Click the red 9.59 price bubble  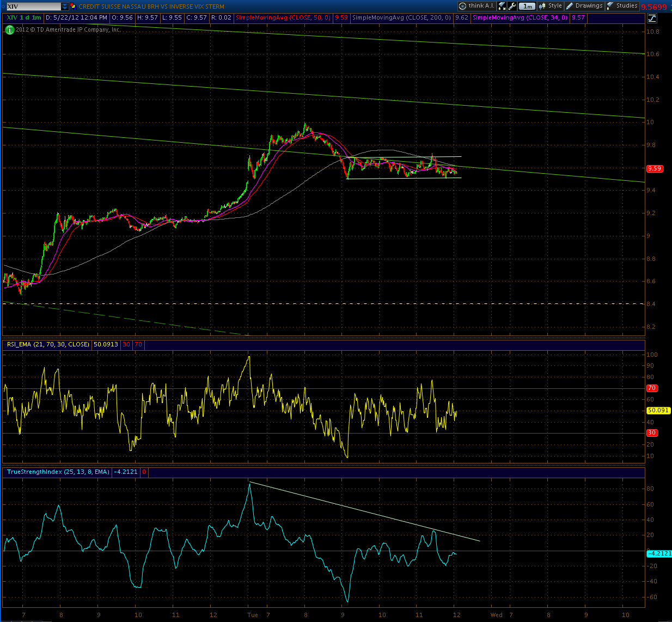(654, 168)
